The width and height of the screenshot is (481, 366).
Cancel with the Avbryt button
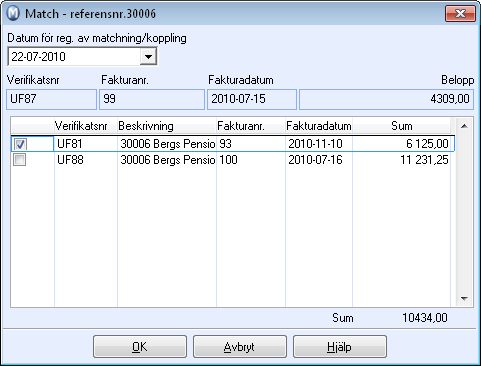(x=240, y=347)
